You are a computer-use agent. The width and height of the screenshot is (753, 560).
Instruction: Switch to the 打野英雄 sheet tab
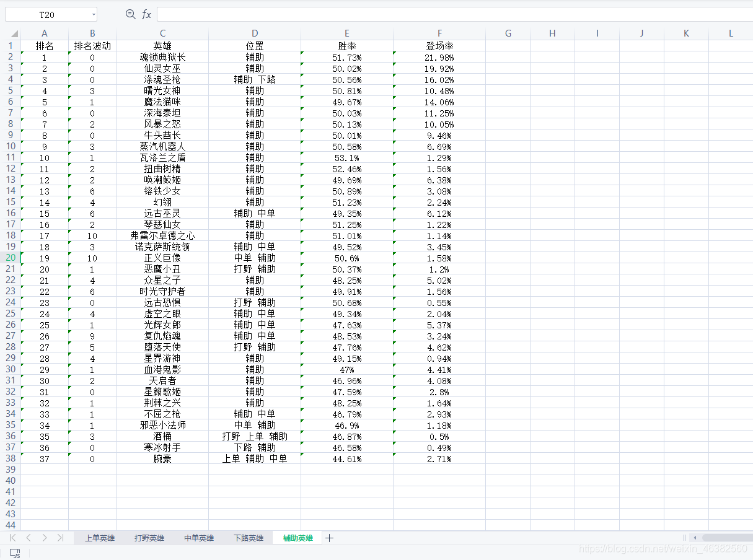[149, 538]
